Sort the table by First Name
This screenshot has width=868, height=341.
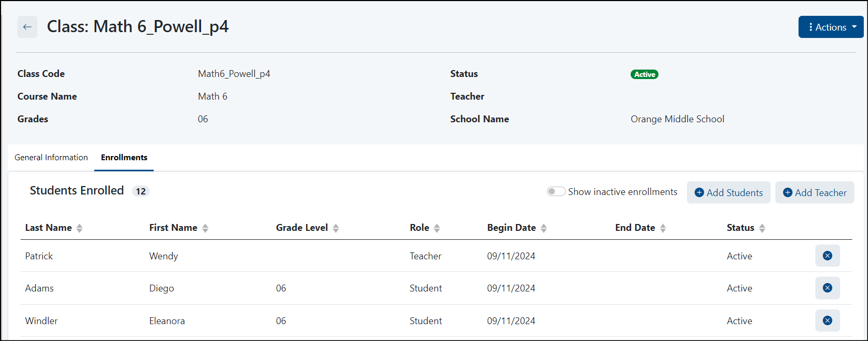click(x=205, y=228)
